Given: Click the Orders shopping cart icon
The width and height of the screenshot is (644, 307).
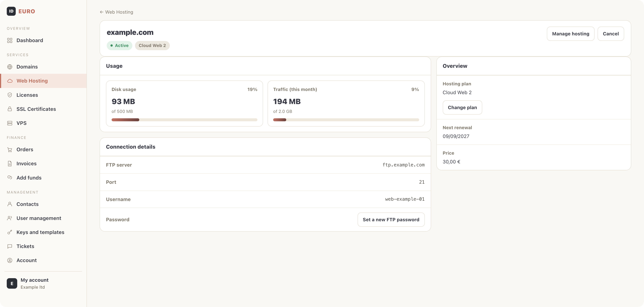Looking at the screenshot, I should [10, 150].
